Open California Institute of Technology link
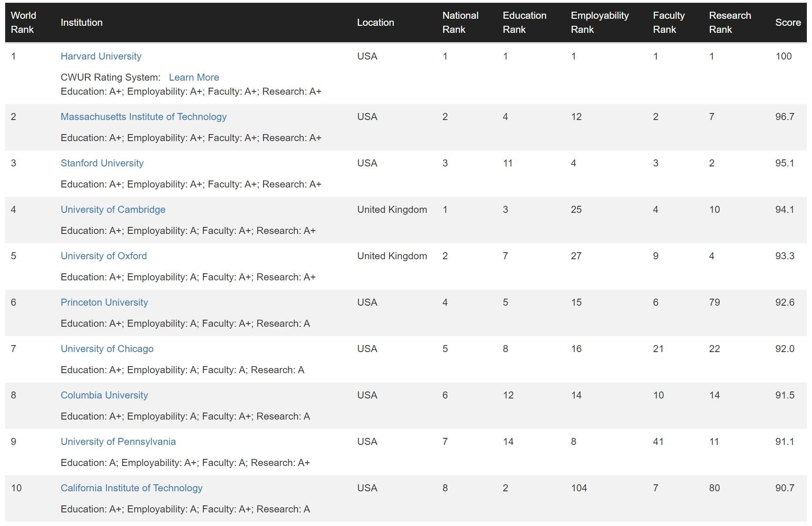This screenshot has width=812, height=526. pyautogui.click(x=131, y=488)
